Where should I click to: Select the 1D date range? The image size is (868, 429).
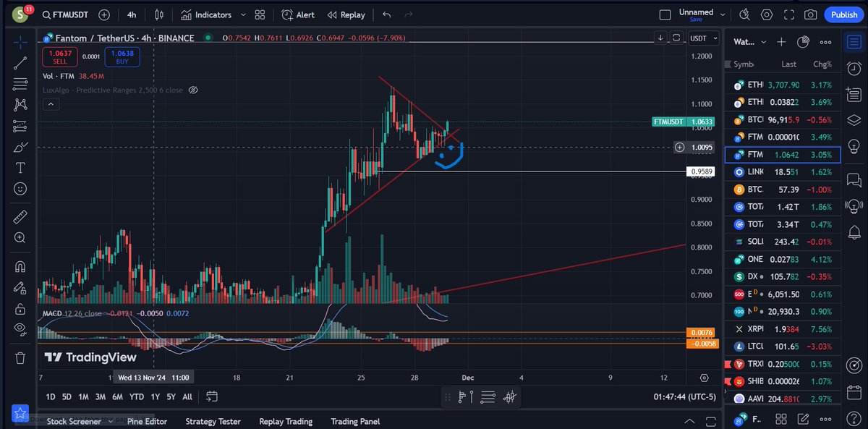[x=51, y=396]
